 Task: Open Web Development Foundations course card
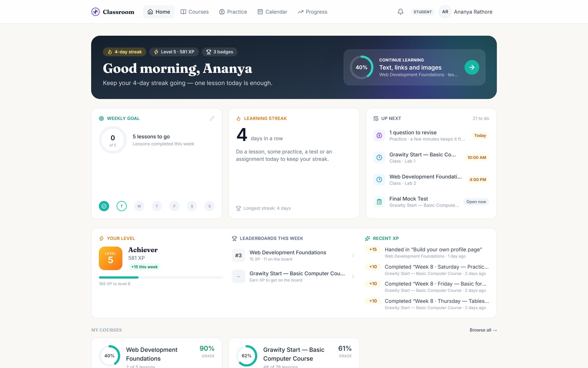pos(157,353)
